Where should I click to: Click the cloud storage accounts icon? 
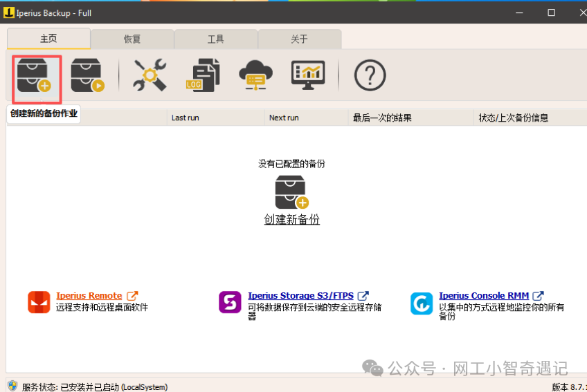[x=255, y=75]
